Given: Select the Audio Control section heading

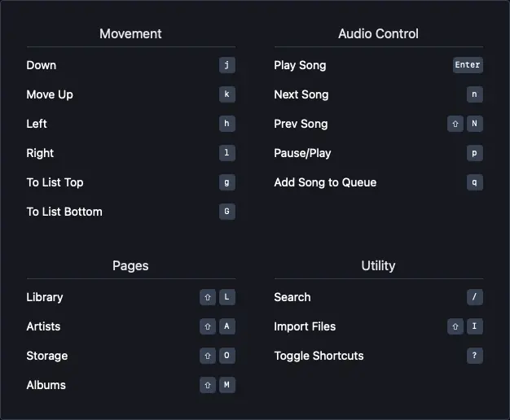Looking at the screenshot, I should (x=378, y=34).
